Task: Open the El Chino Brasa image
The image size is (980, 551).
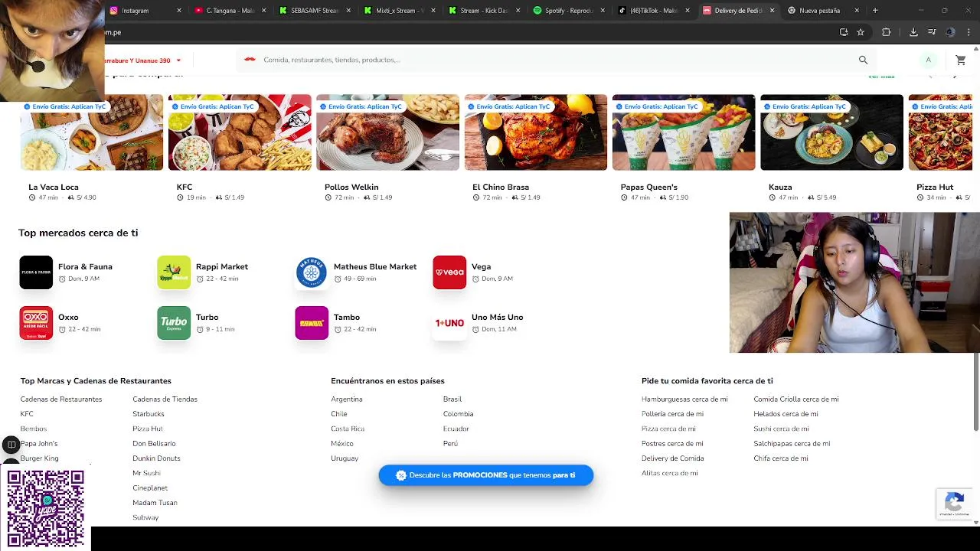Action: [x=536, y=132]
